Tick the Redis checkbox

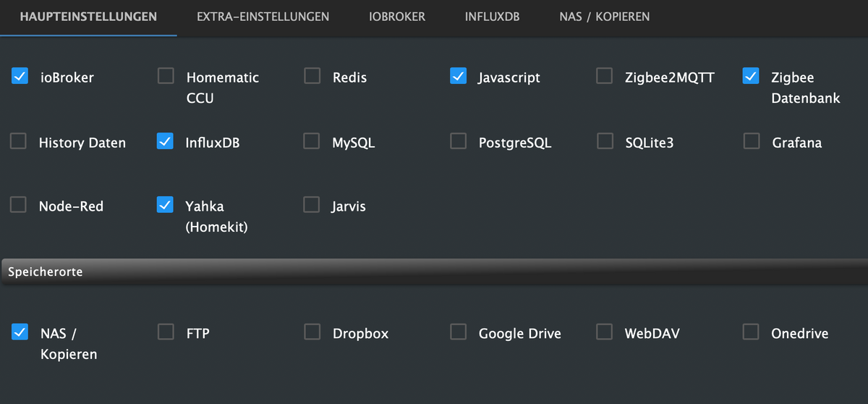312,76
